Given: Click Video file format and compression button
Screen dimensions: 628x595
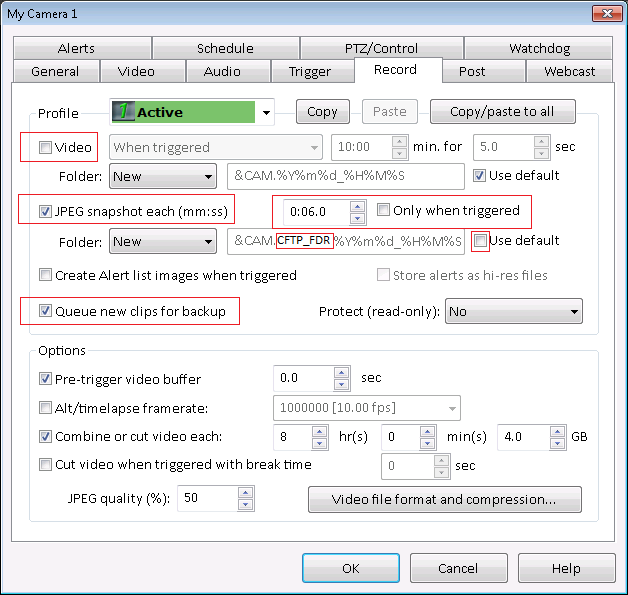Looking at the screenshot, I should [x=444, y=499].
